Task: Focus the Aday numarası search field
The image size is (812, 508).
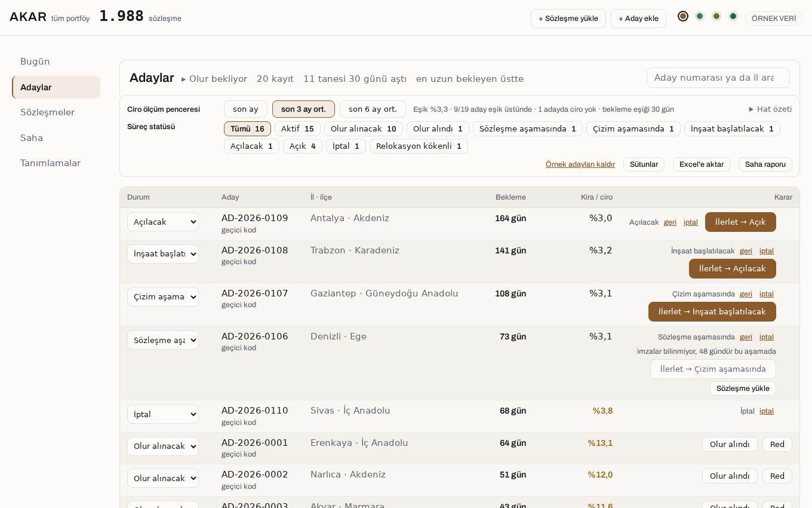Action: [718, 78]
